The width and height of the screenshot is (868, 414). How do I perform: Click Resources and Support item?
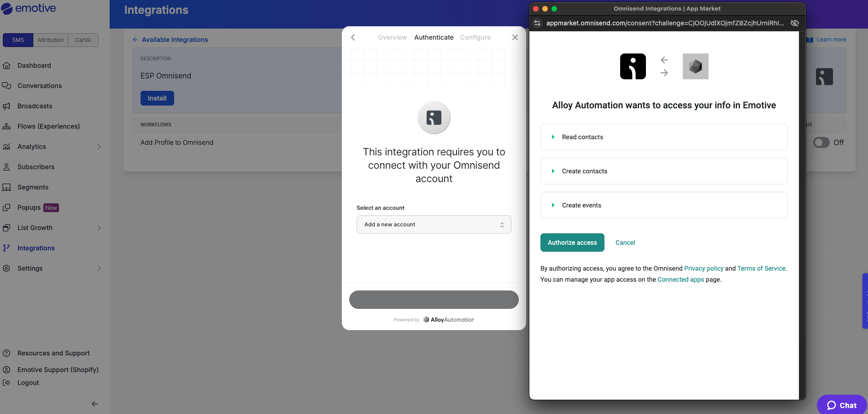[53, 353]
